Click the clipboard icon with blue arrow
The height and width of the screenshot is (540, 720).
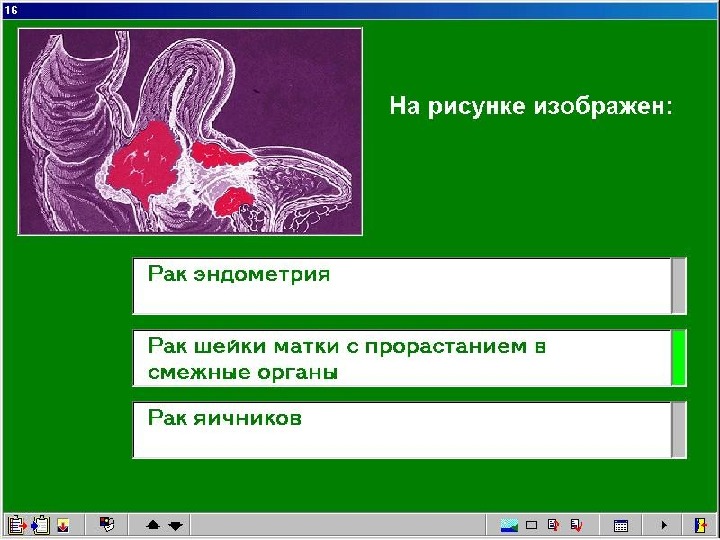(x=40, y=524)
